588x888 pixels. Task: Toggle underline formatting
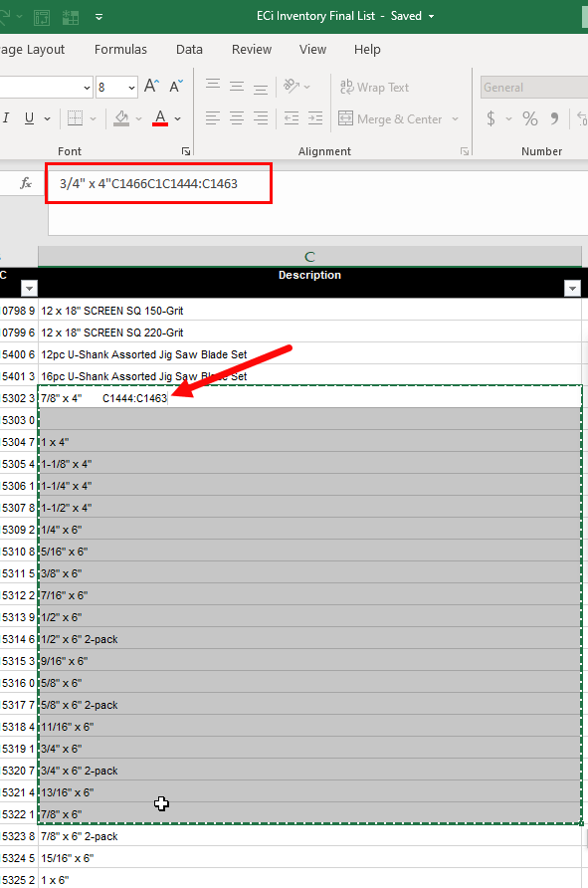point(30,118)
